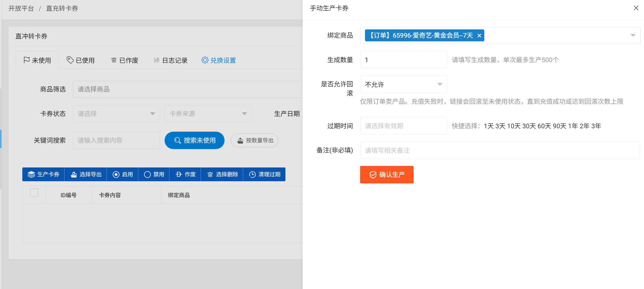Expand the 绑定商品 dropdown arrow
The width and height of the screenshot is (644, 289).
point(633,36)
